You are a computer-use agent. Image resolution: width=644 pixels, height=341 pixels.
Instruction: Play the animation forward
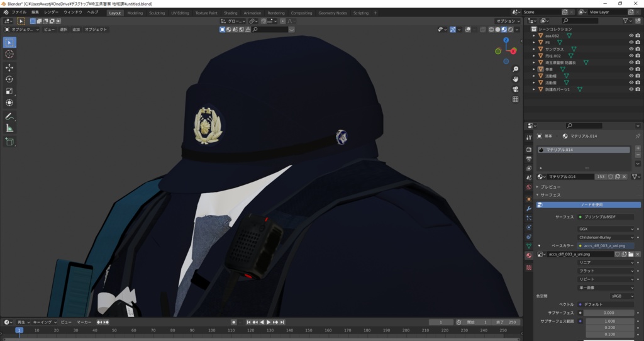coord(269,323)
